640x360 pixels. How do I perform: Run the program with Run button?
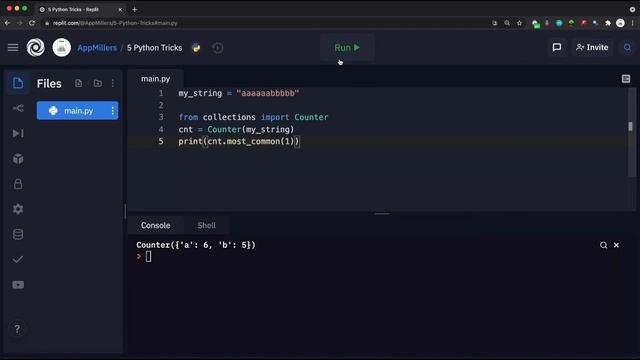[x=347, y=48]
